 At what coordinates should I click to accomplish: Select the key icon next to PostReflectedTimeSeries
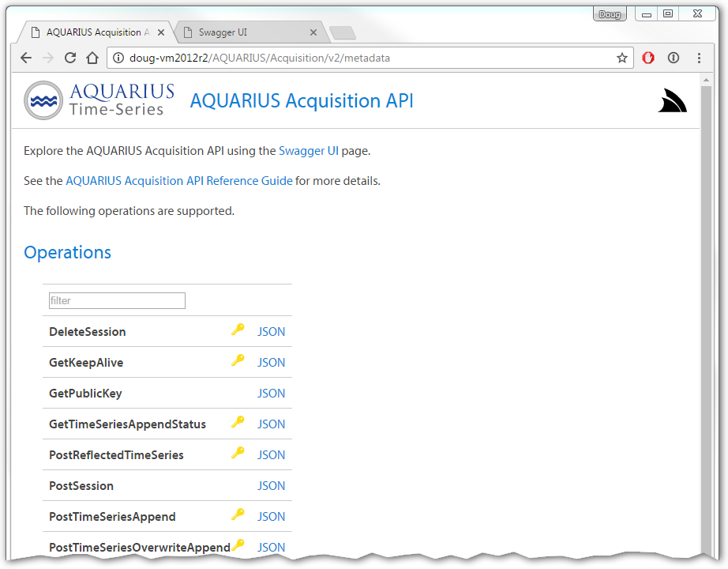pos(238,454)
